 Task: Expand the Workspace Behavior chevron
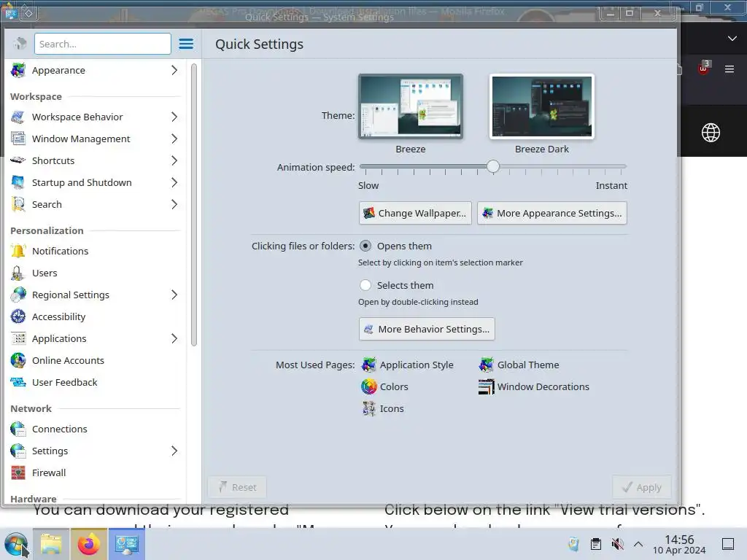click(174, 117)
